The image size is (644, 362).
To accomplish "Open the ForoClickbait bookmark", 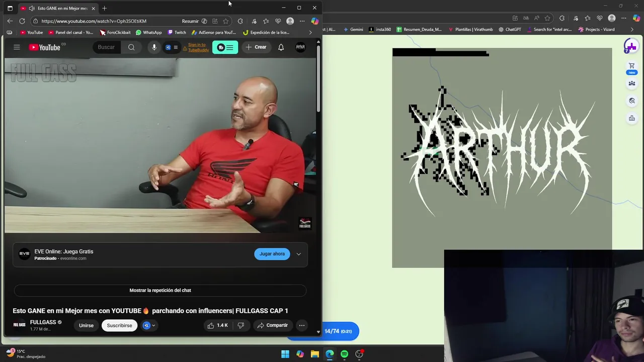I will (115, 32).
